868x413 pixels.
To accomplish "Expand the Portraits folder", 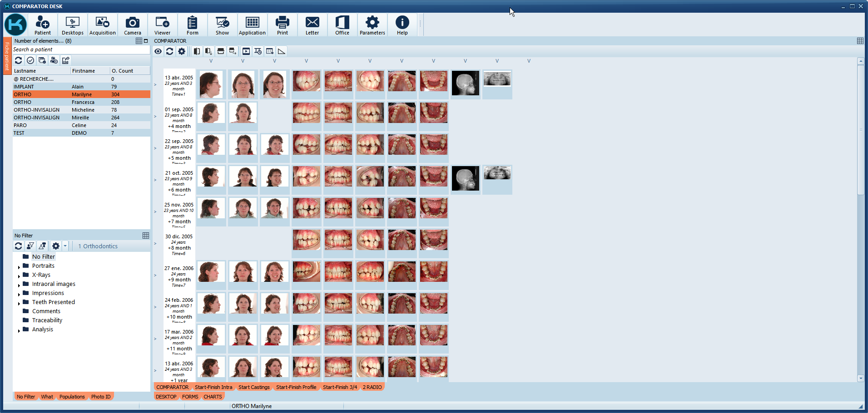I will [x=19, y=266].
